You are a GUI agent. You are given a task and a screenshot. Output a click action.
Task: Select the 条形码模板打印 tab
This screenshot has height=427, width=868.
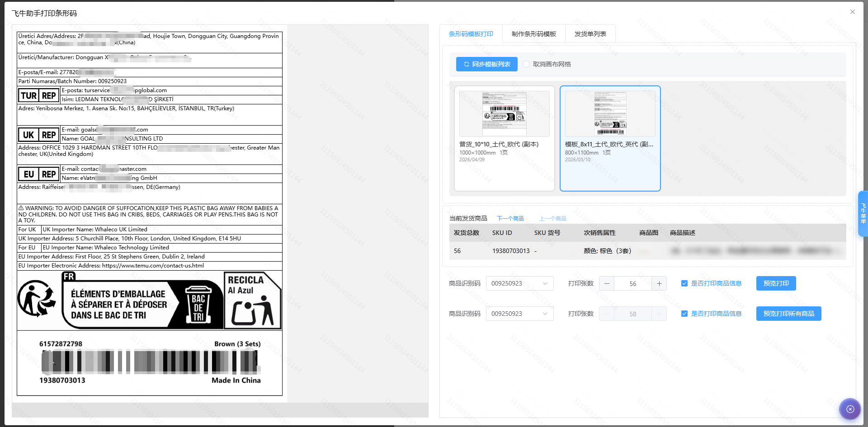pyautogui.click(x=471, y=34)
